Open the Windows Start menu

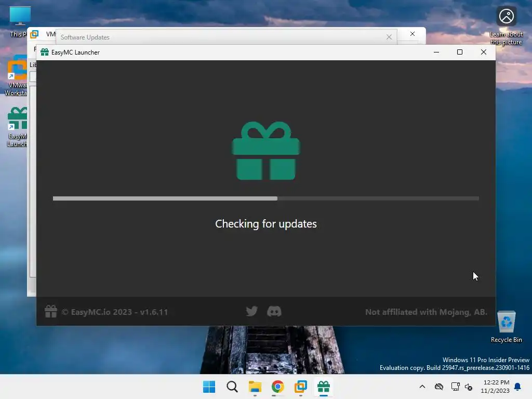point(209,387)
